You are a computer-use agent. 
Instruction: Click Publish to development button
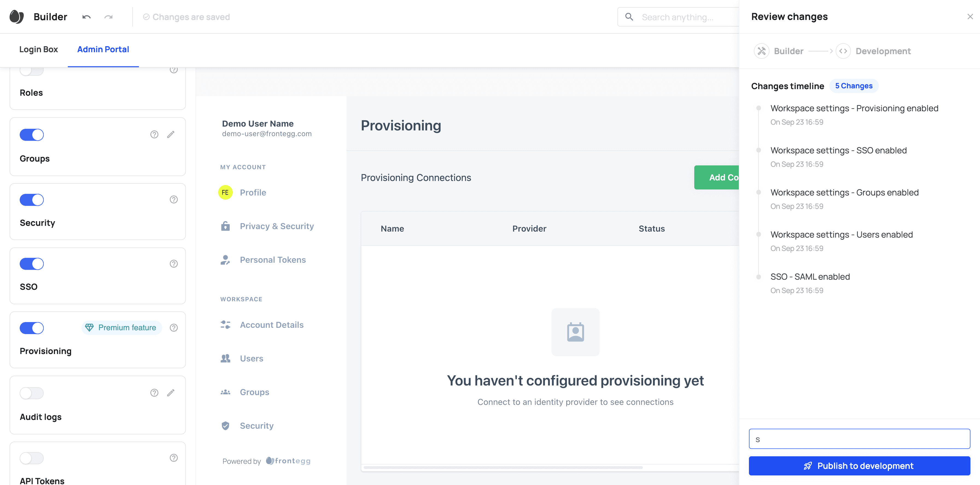859,466
